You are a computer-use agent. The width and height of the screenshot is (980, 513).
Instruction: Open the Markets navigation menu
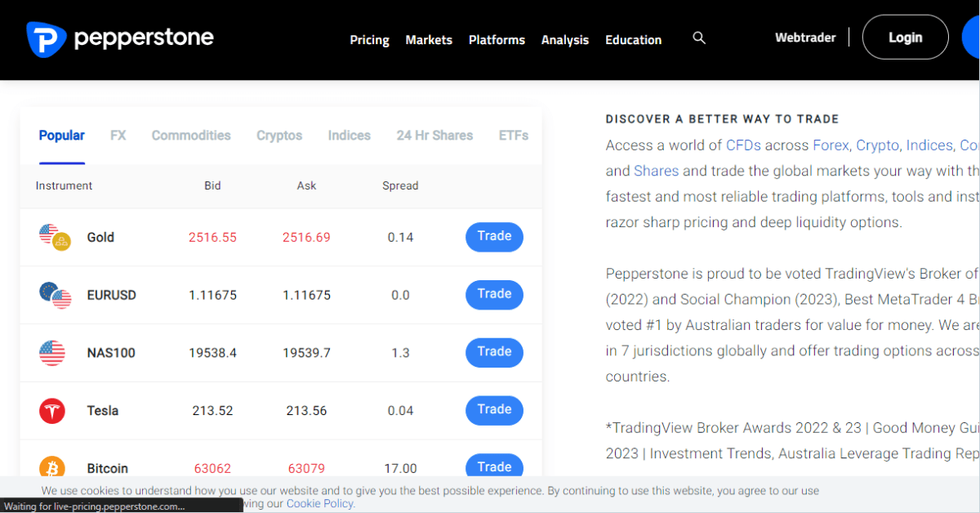pyautogui.click(x=429, y=39)
